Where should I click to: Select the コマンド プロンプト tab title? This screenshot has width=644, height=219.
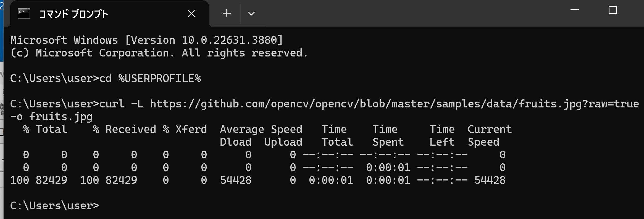point(73,14)
